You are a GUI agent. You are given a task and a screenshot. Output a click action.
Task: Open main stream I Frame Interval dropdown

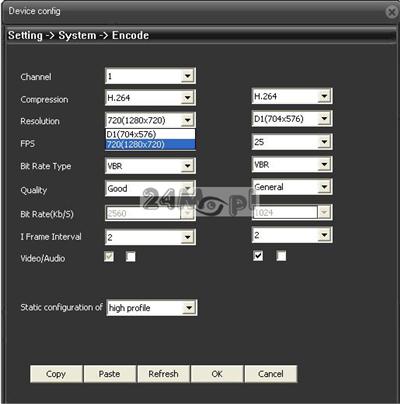(x=150, y=237)
